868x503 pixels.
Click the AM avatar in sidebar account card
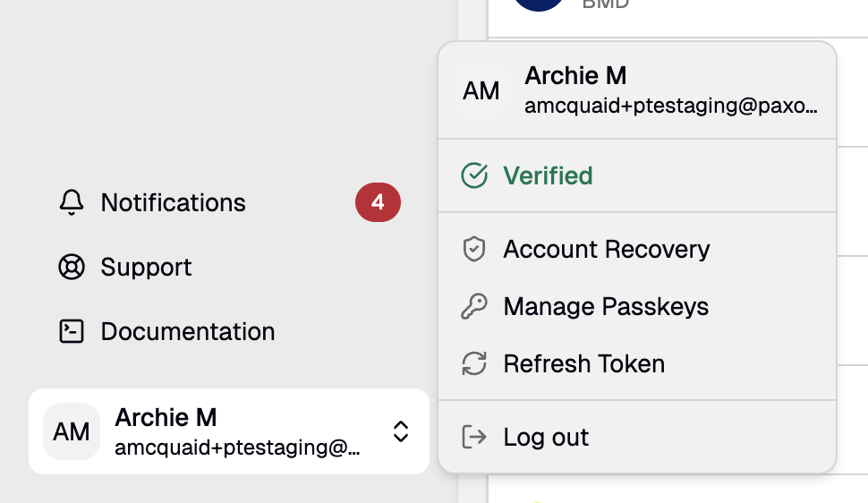(72, 431)
